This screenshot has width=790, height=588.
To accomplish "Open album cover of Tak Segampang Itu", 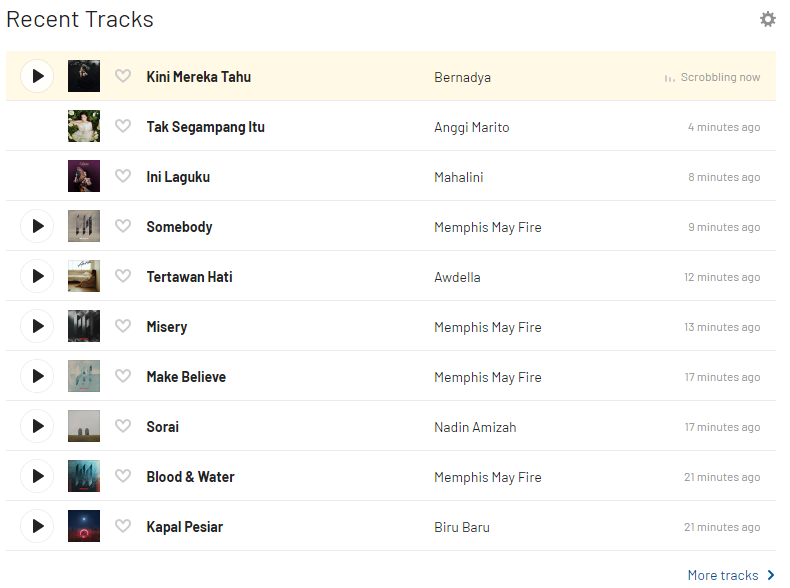I will pos(84,126).
